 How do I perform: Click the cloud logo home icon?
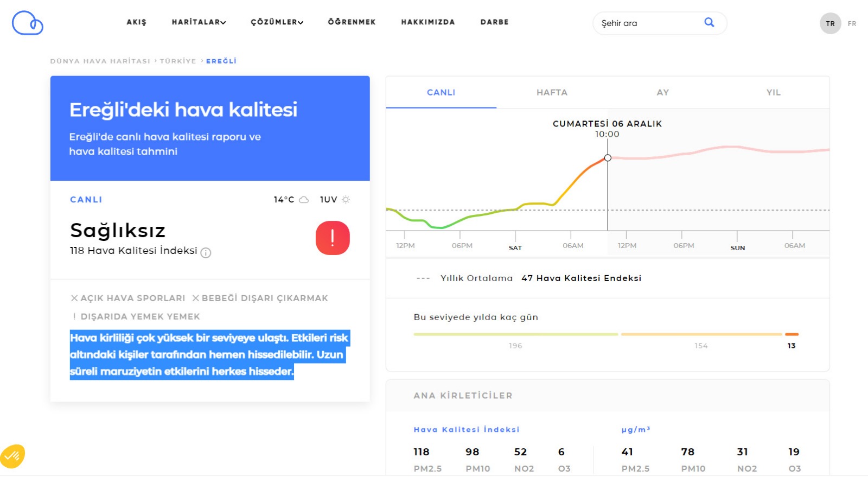(27, 23)
